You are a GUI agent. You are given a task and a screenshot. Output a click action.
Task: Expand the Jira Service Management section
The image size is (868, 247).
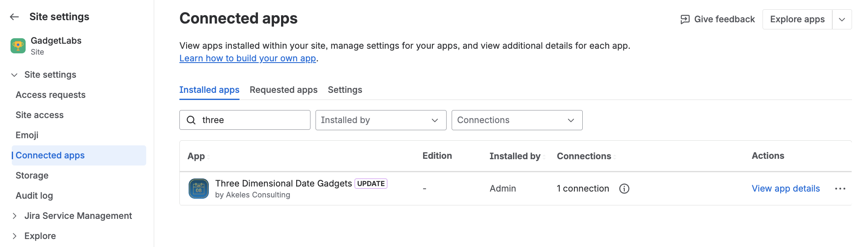coord(15,216)
